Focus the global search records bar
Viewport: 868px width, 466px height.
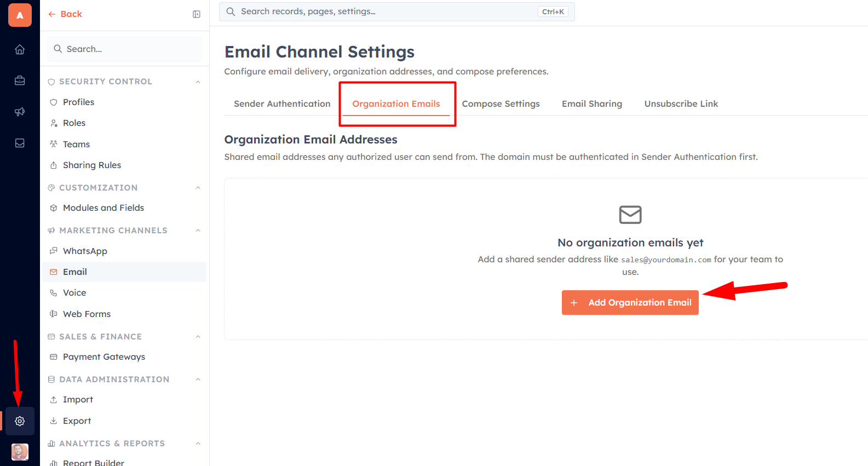pos(397,11)
